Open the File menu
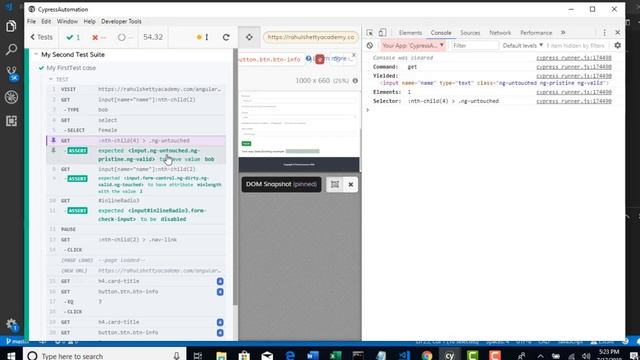 31,21
